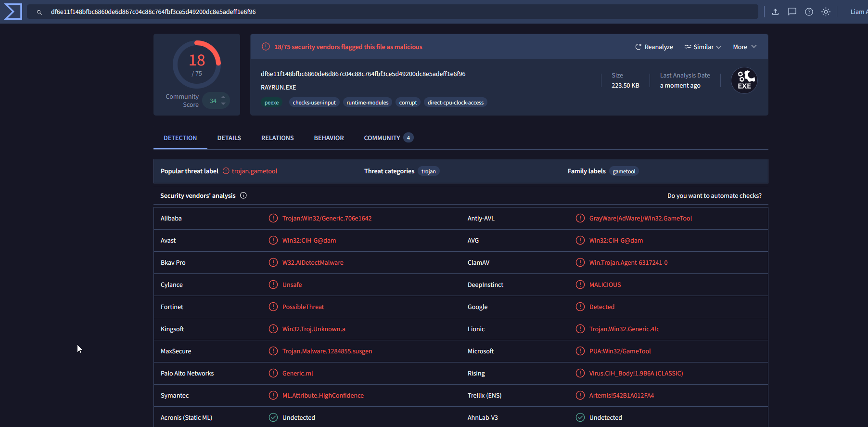Viewport: 868px width, 427px height.
Task: Open the notifications comment icon
Action: coord(792,12)
